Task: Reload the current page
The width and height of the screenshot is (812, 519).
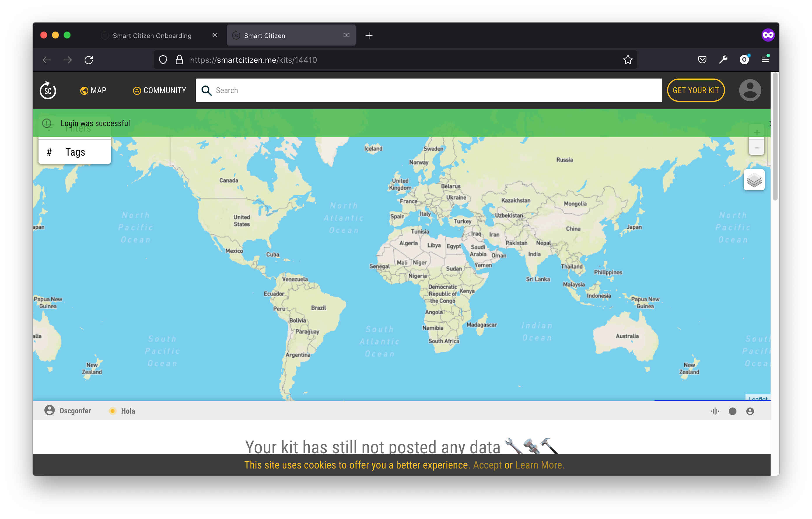Action: pos(89,60)
